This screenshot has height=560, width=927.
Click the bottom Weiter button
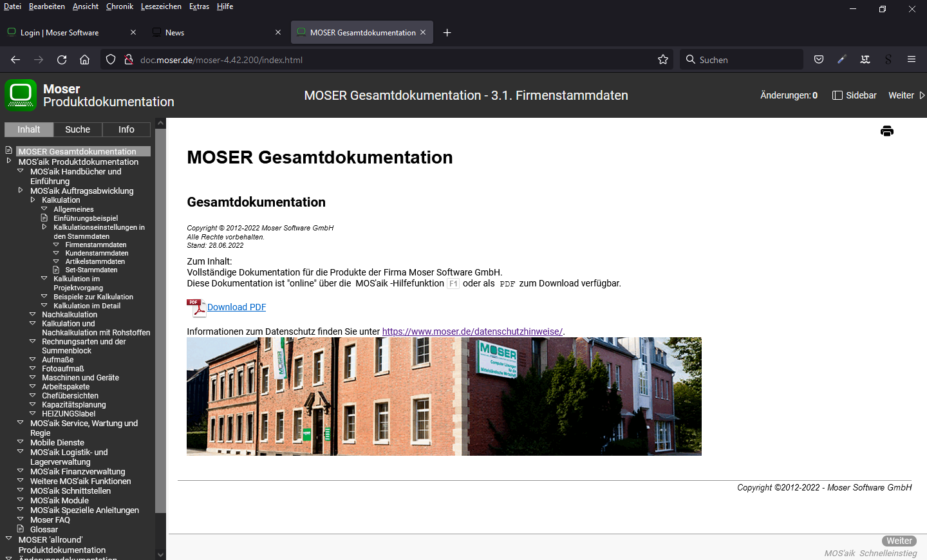[x=899, y=541]
